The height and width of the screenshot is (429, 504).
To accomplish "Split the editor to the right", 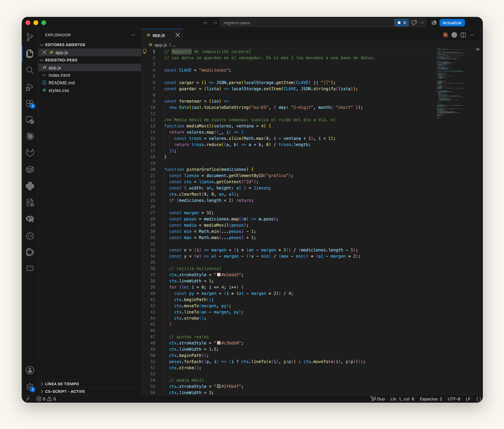I will coord(463,35).
